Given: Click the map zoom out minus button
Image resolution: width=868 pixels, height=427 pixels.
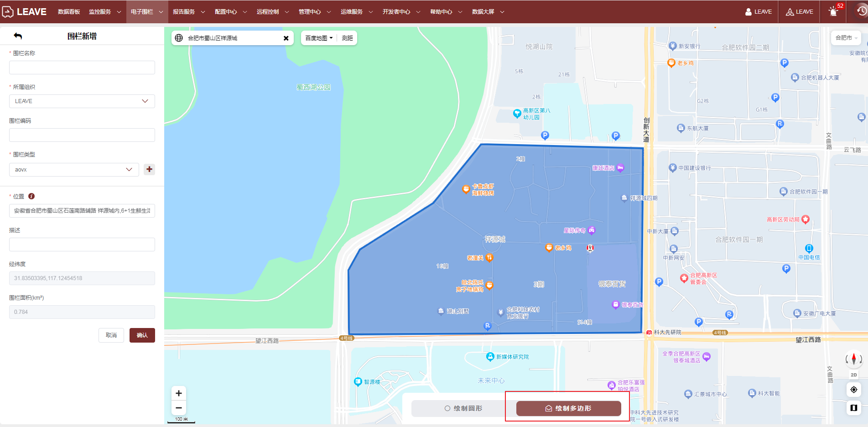Looking at the screenshot, I should coord(179,407).
